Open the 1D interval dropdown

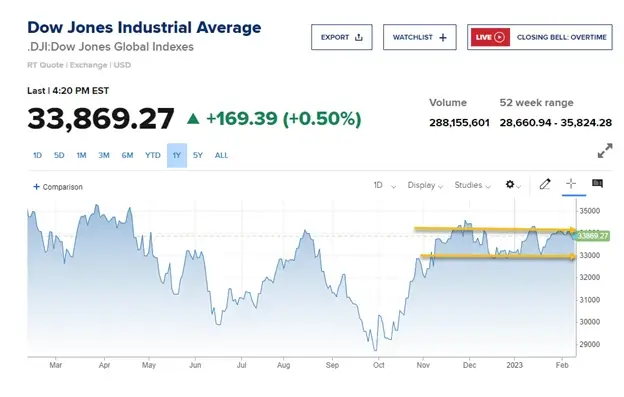(384, 185)
